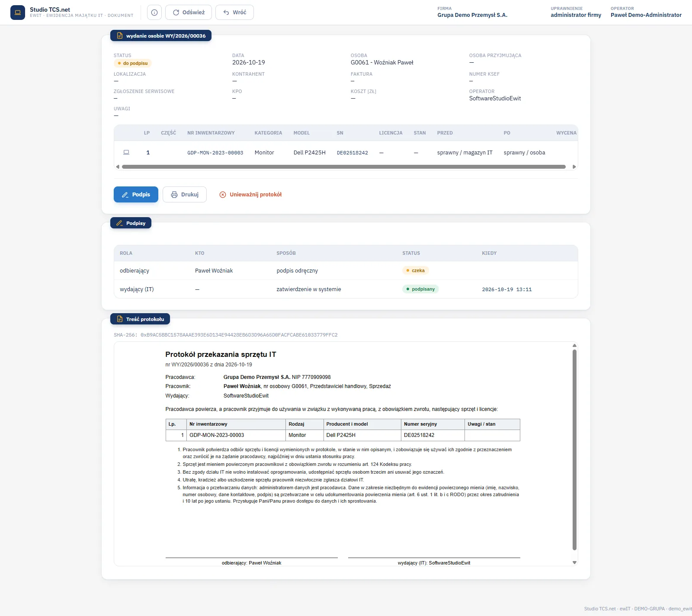692x616 pixels.
Task: Click the horizontal scrollbar thumb under the equipment table
Action: 344,167
